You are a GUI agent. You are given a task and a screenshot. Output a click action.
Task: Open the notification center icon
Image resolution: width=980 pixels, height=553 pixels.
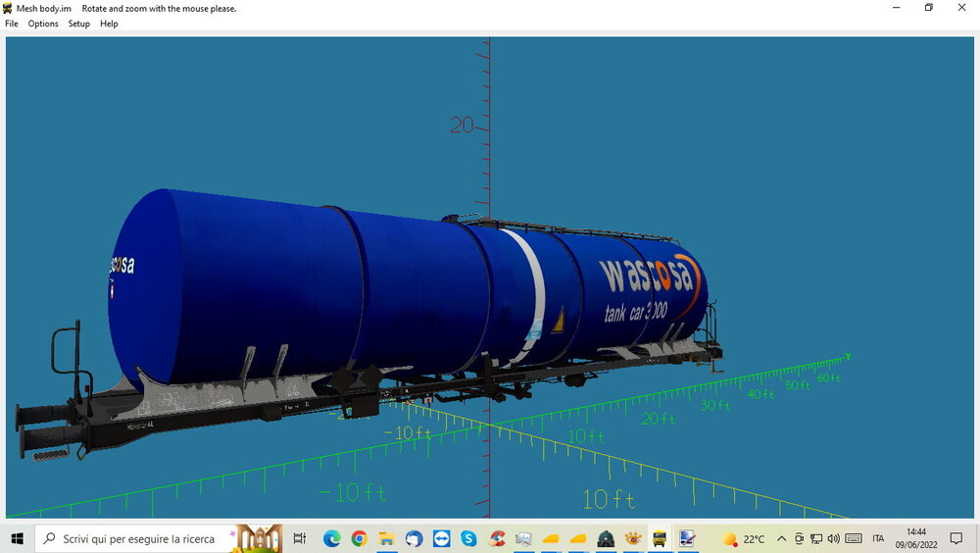pyautogui.click(x=956, y=538)
